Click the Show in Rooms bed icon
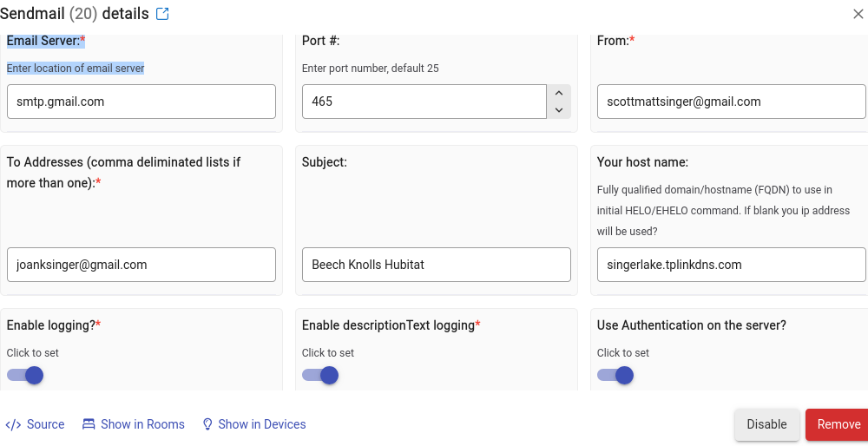Viewport: 868px width, 446px height. coord(89,424)
